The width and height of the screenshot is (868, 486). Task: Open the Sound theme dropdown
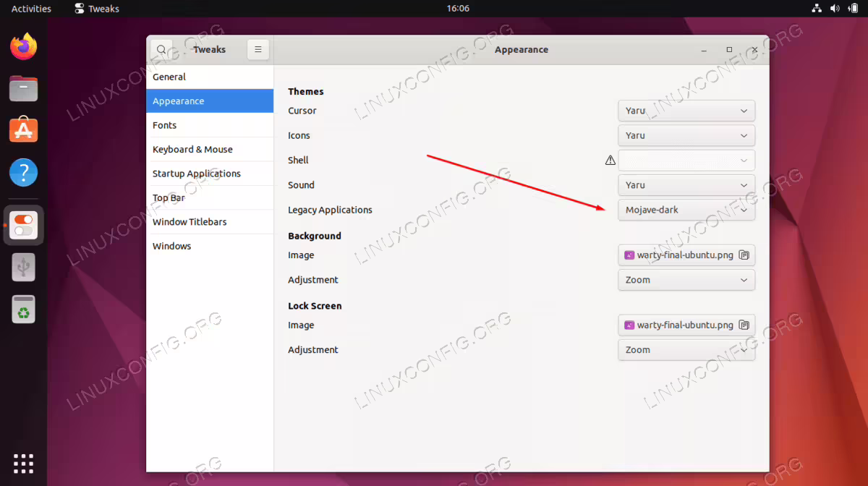pyautogui.click(x=686, y=185)
